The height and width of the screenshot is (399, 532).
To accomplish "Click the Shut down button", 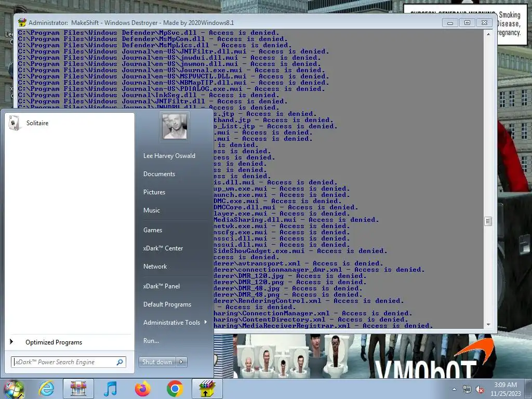I will click(157, 362).
